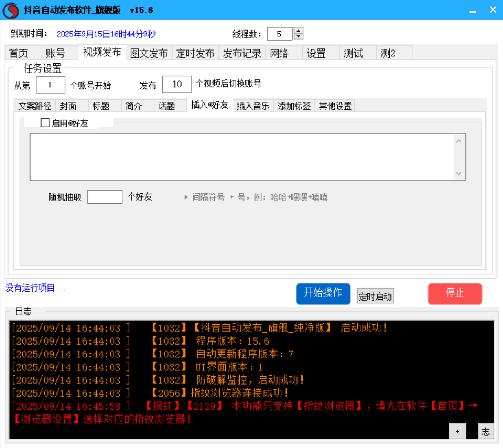This screenshot has width=503, height=448.
Task: Click the 开始操作 blue button
Action: coord(323,294)
